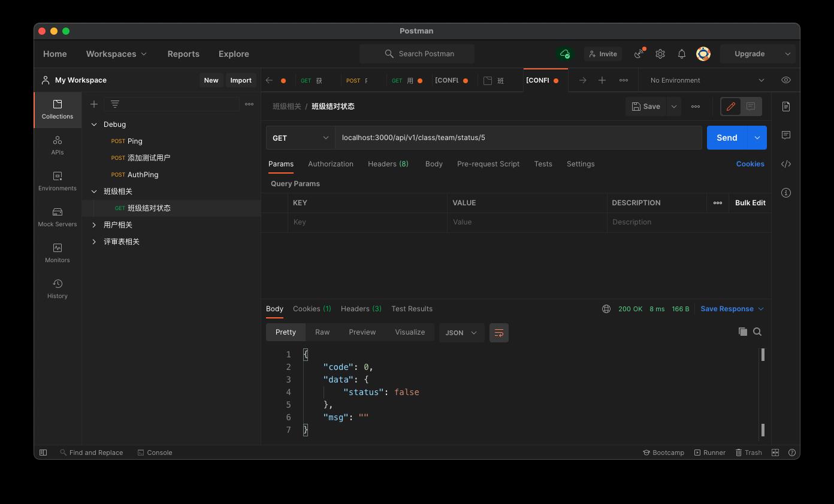Open the HTTP method GET dropdown
The image size is (834, 504).
[301, 138]
